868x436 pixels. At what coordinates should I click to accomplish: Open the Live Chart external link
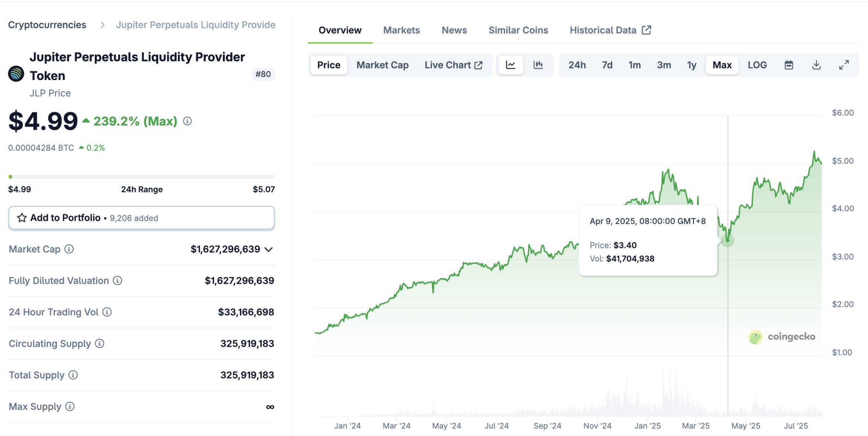[x=453, y=65]
